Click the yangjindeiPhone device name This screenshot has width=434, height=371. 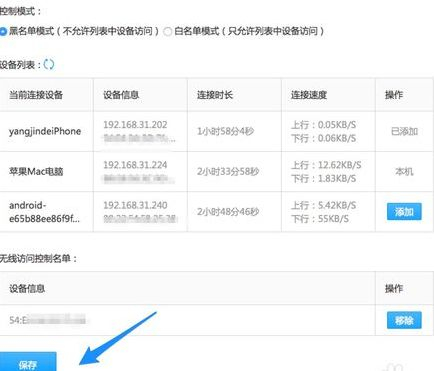(x=45, y=131)
